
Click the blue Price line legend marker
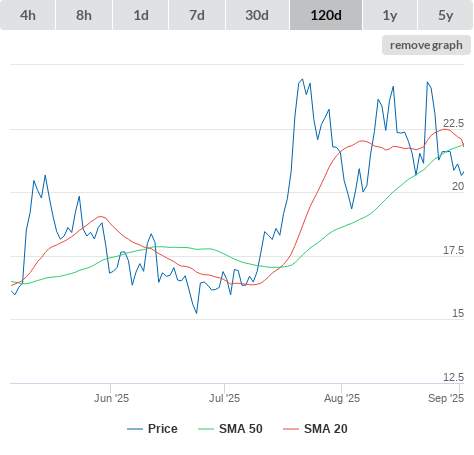(135, 429)
